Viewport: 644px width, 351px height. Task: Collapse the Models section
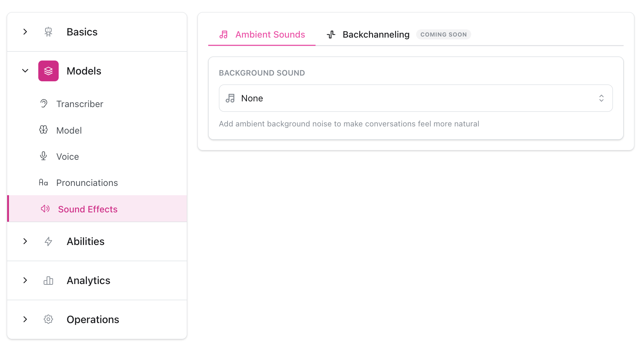(25, 71)
